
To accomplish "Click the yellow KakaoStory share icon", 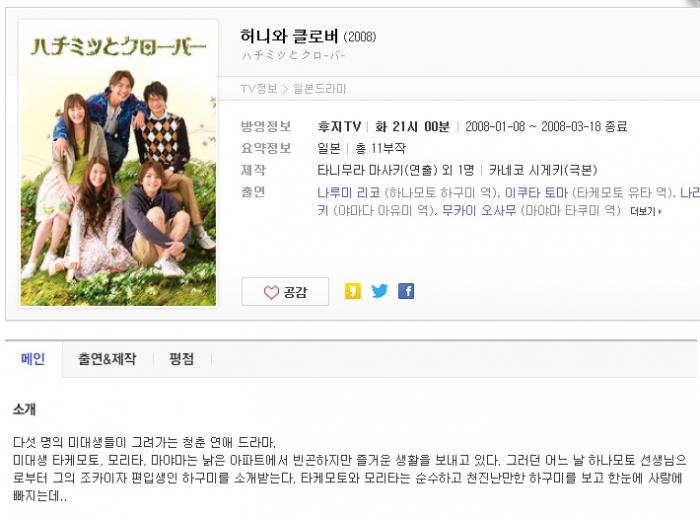I will [x=353, y=291].
